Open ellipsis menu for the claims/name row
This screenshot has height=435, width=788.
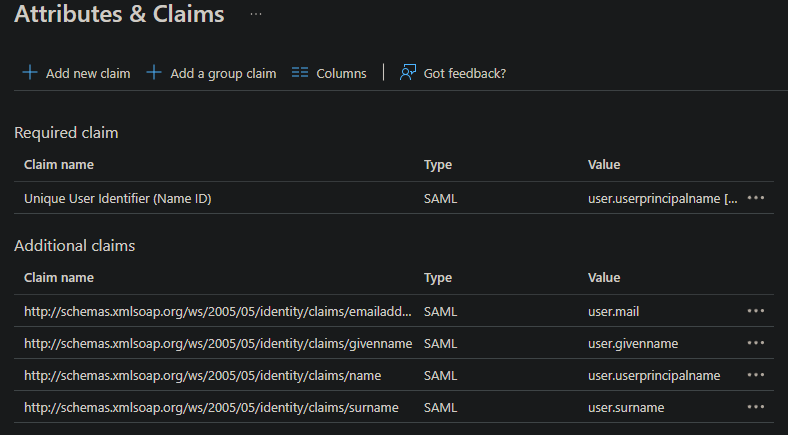756,375
